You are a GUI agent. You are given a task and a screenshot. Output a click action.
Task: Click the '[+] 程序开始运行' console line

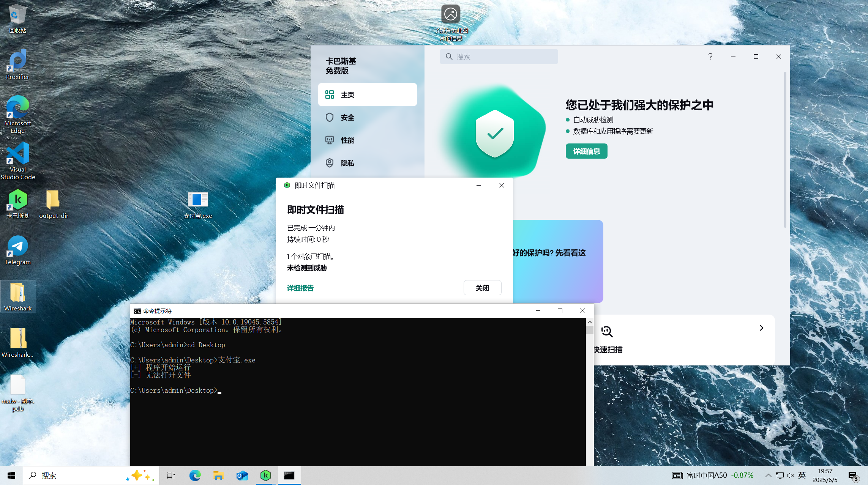[161, 367]
